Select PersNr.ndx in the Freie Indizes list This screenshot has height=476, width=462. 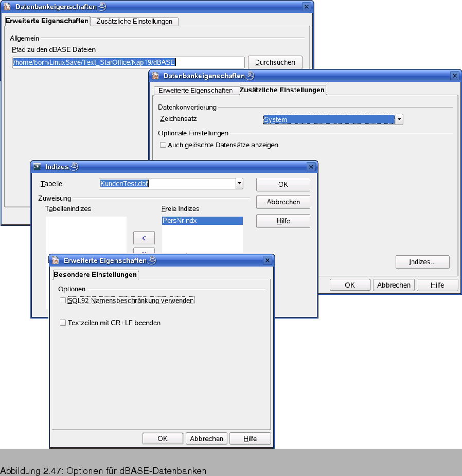202,221
